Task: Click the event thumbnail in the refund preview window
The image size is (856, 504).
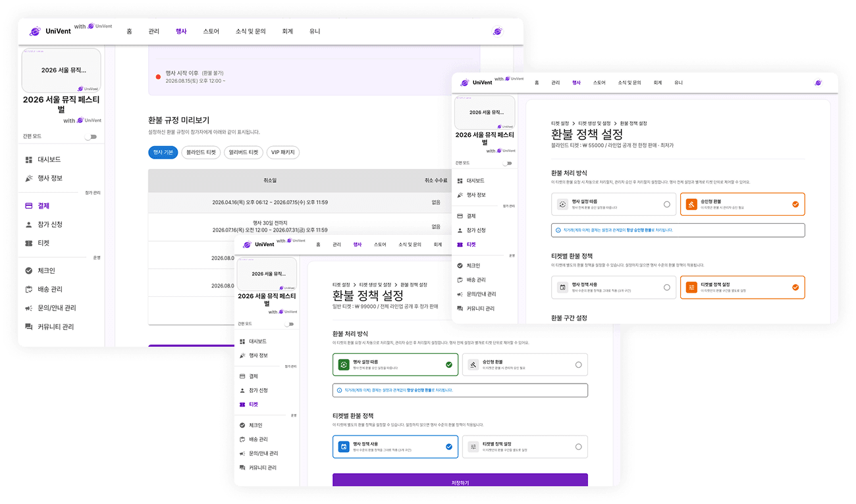Action: [x=61, y=70]
